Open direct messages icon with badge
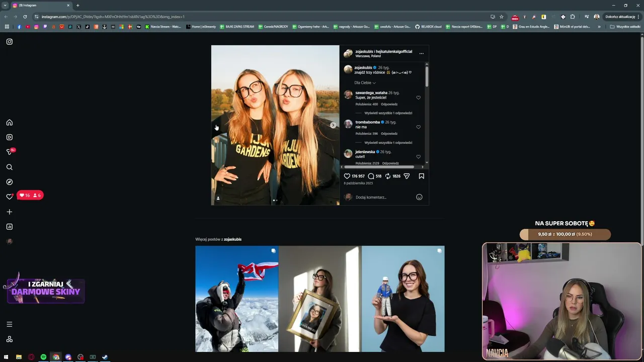Image resolution: width=644 pixels, height=362 pixels. (x=10, y=151)
